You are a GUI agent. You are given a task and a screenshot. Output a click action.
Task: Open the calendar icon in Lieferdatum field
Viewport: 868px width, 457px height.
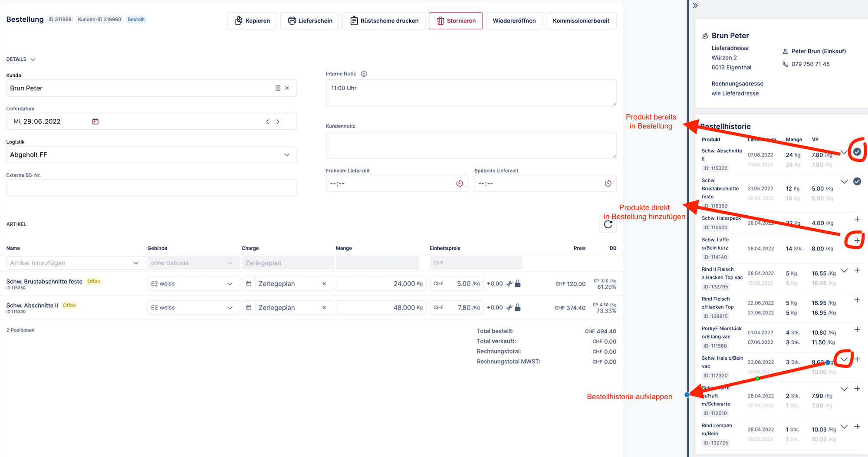click(x=95, y=122)
